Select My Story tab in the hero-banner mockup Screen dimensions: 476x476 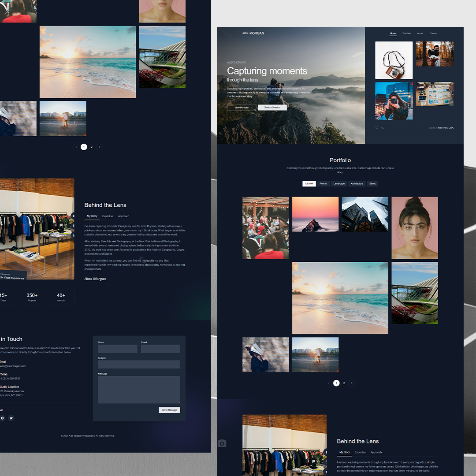click(345, 452)
